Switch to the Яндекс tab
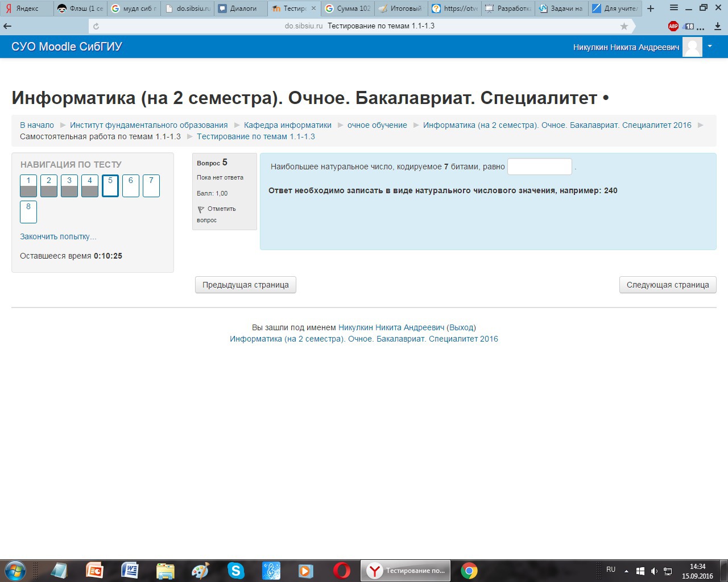 pos(27,9)
